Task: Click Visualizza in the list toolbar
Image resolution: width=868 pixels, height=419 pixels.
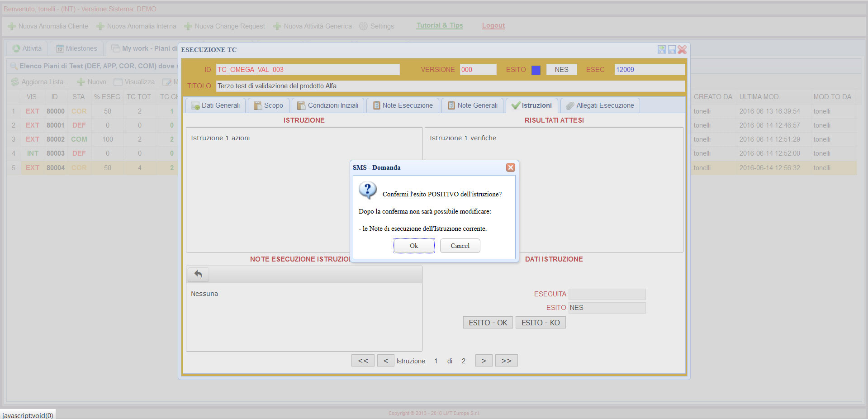Action: pos(134,82)
